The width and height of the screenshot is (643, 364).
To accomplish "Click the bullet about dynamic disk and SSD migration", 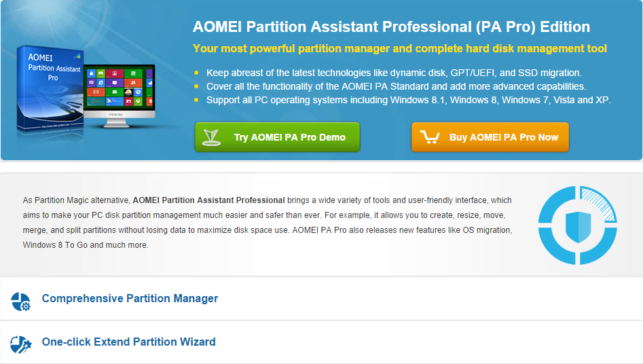I will [394, 73].
